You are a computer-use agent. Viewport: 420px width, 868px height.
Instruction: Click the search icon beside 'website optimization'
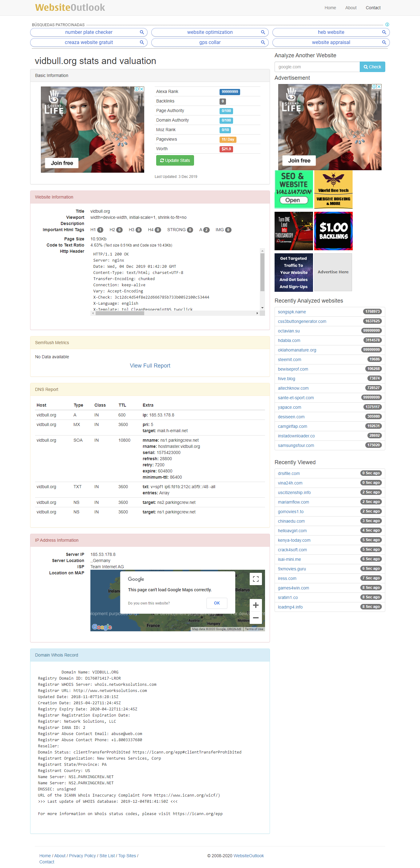pyautogui.click(x=263, y=32)
